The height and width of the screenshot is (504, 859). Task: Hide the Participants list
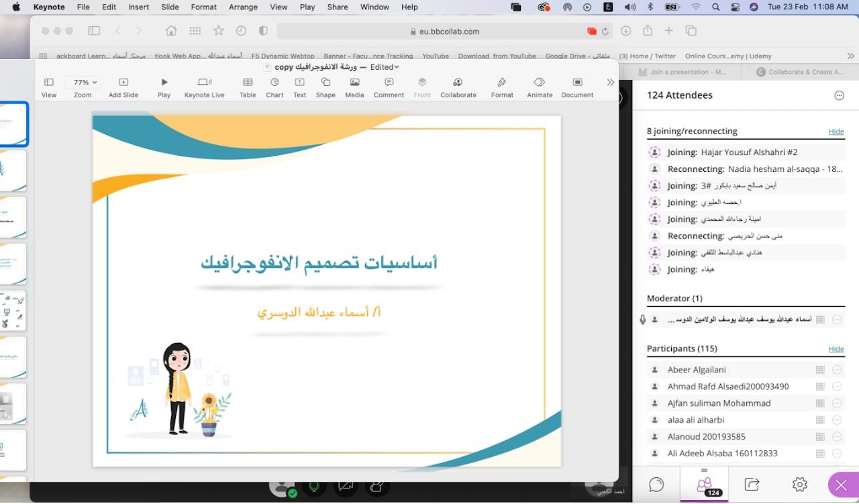pyautogui.click(x=836, y=349)
